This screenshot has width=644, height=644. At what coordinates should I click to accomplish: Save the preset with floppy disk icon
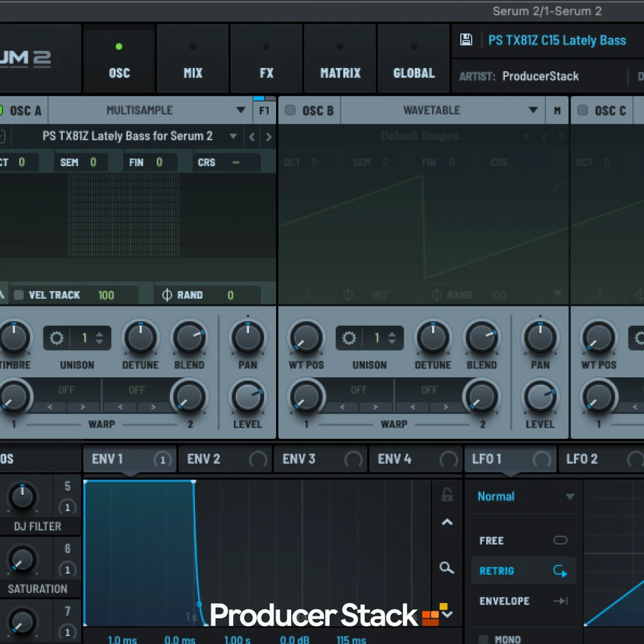point(466,40)
